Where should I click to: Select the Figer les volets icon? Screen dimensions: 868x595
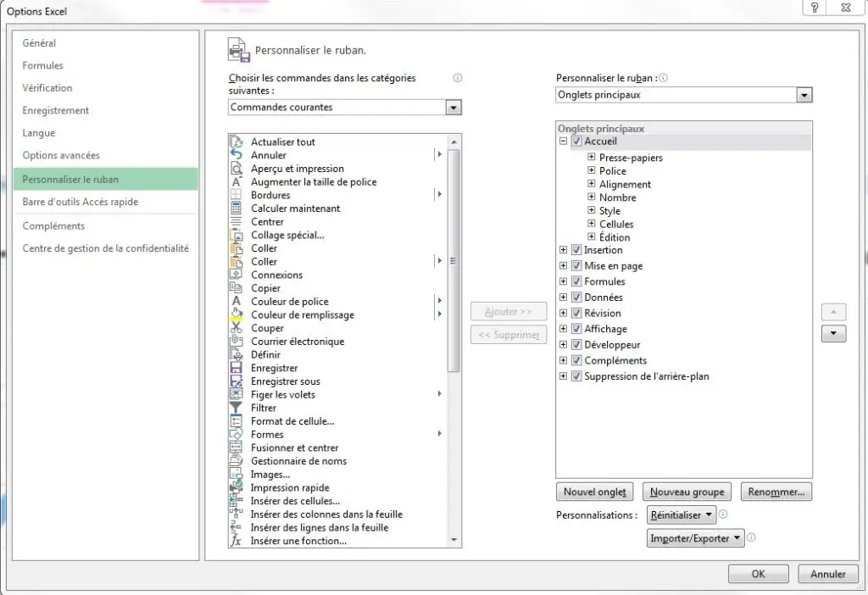(236, 395)
